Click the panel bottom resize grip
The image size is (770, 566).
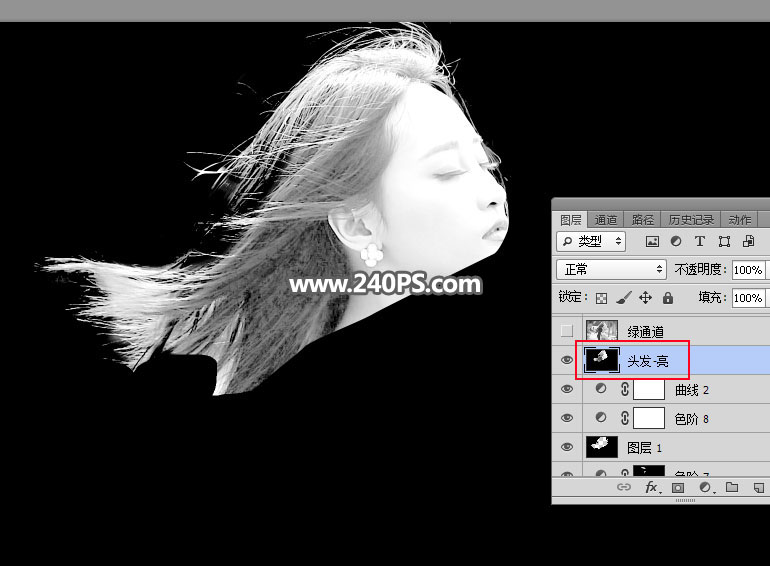(x=685, y=500)
